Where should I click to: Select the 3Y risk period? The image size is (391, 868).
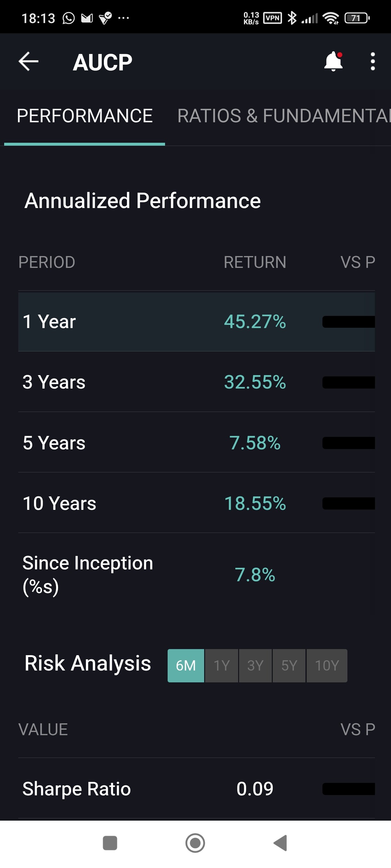pos(255,665)
